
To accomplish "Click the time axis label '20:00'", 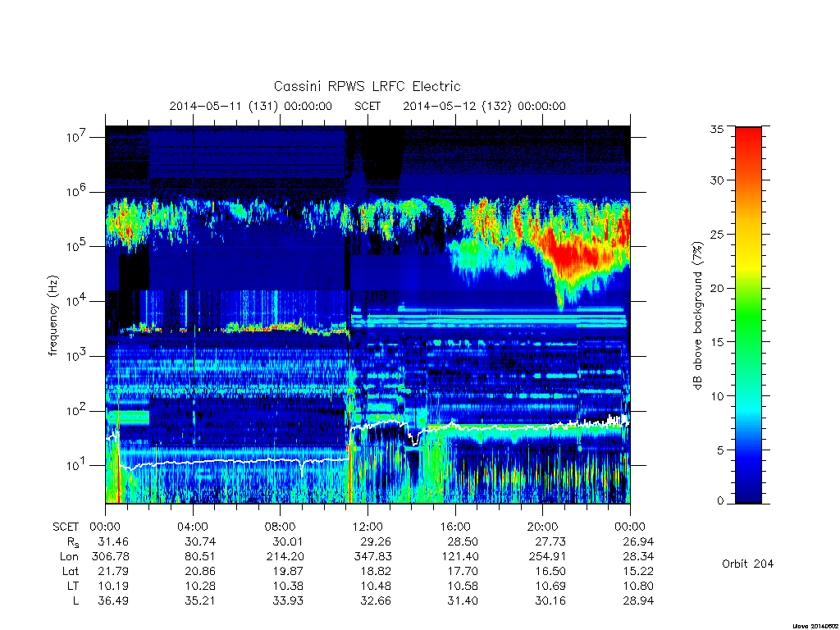I will 542,527.
